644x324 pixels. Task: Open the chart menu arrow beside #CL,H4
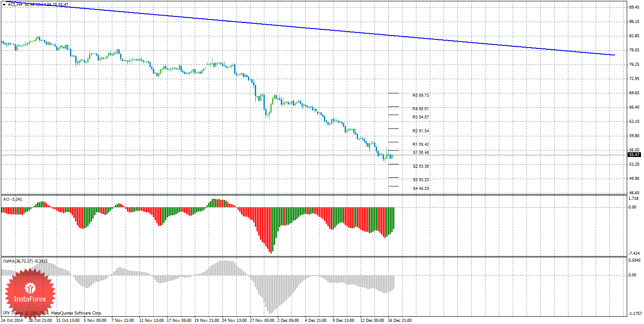[4, 4]
